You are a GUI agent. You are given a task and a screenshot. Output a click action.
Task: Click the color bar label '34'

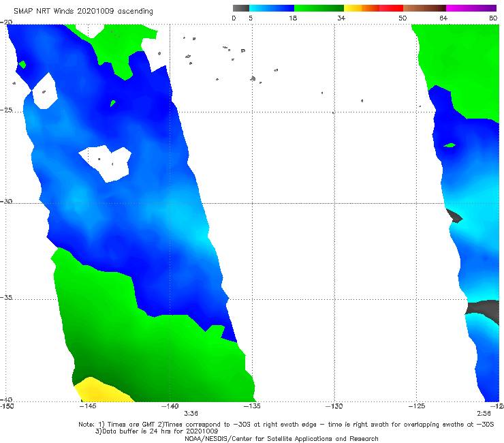(341, 18)
